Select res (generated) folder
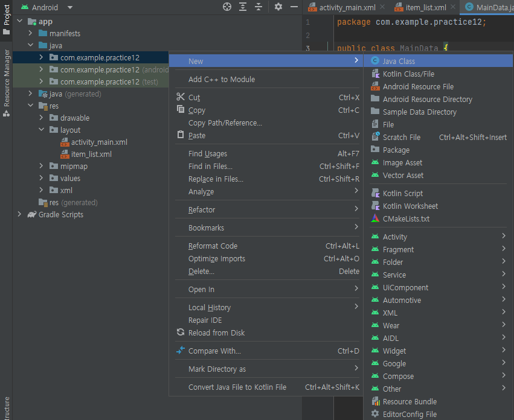514x420 pixels. (68, 203)
